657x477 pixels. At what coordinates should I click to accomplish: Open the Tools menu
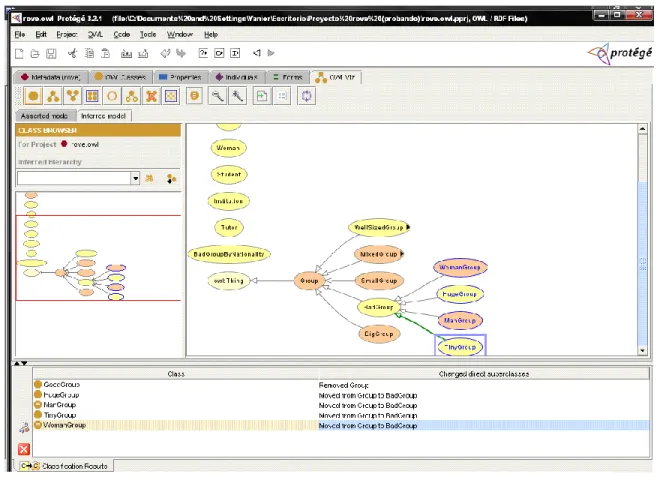pyautogui.click(x=148, y=34)
